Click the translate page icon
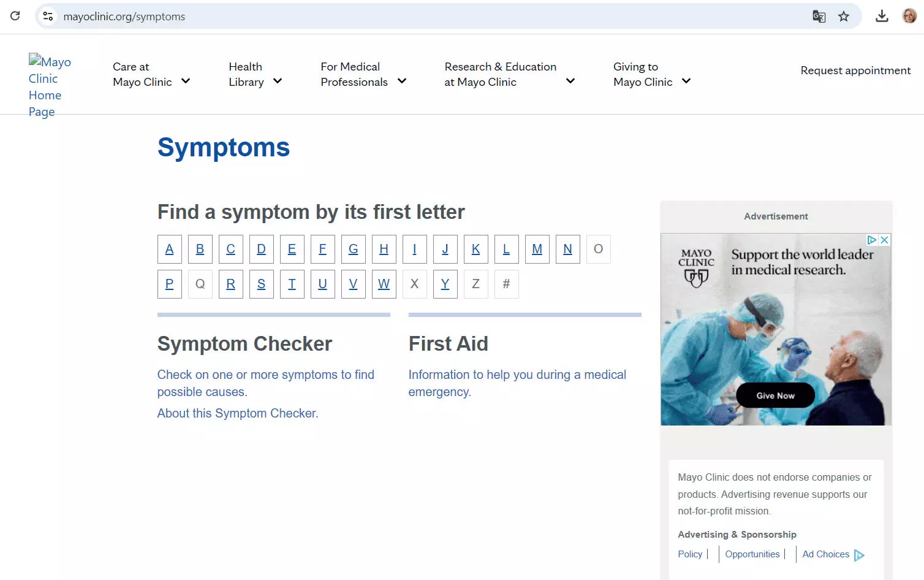Viewport: 924px width, 580px height. pyautogui.click(x=819, y=17)
